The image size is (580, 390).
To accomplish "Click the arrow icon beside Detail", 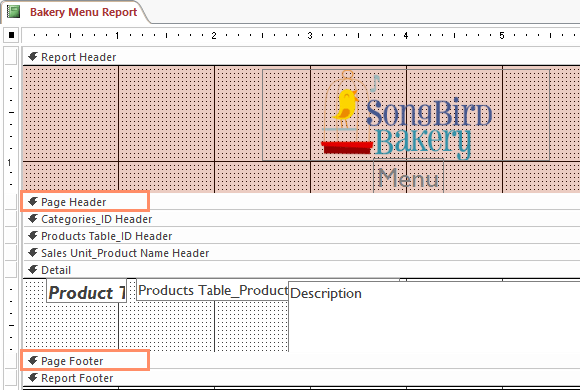I will tap(33, 269).
